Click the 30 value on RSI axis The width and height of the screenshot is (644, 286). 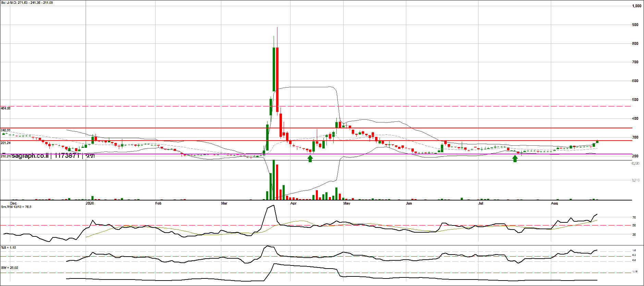point(634,234)
